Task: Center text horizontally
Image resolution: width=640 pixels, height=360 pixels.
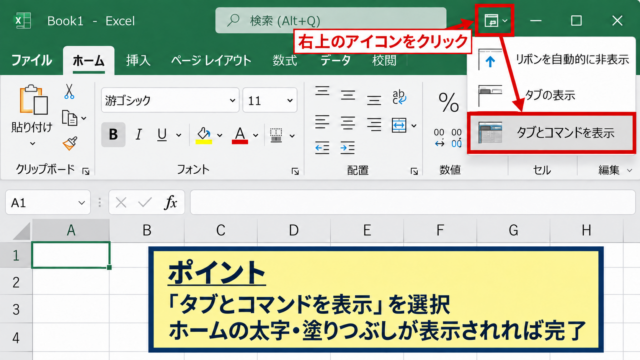Action: [x=348, y=123]
